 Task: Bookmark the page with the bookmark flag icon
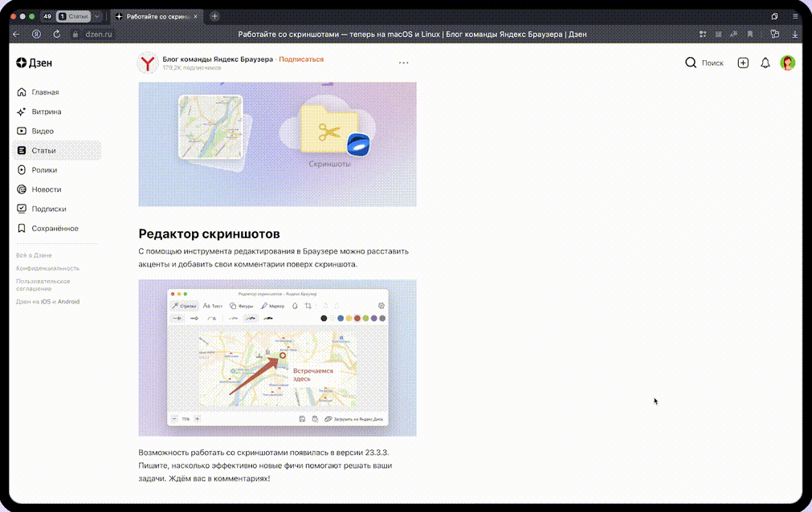coord(750,35)
